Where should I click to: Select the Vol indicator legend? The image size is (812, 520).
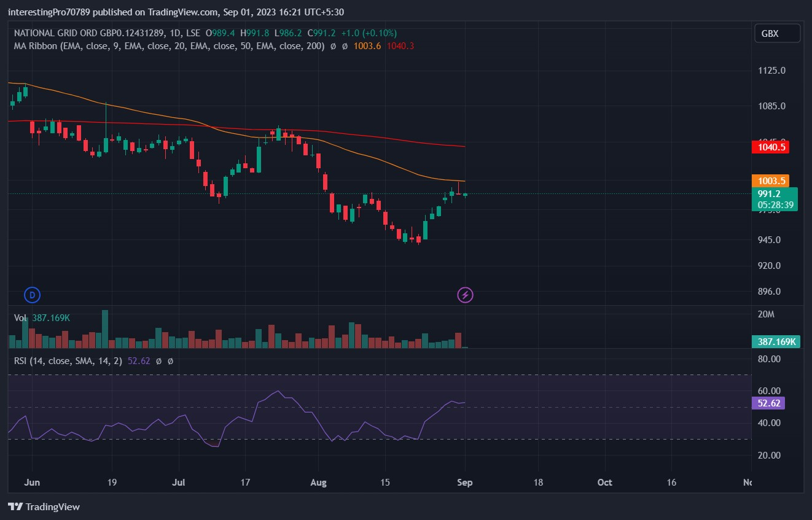tap(20, 318)
